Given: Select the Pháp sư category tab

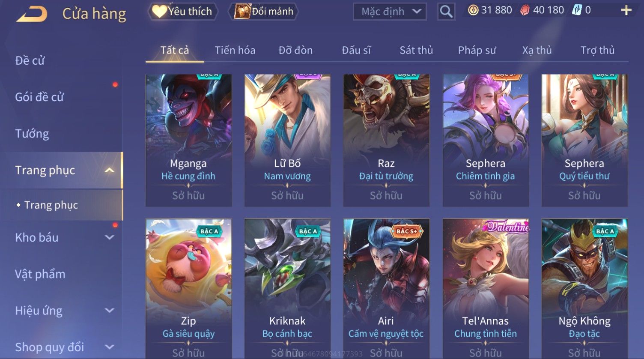Looking at the screenshot, I should pos(477,50).
